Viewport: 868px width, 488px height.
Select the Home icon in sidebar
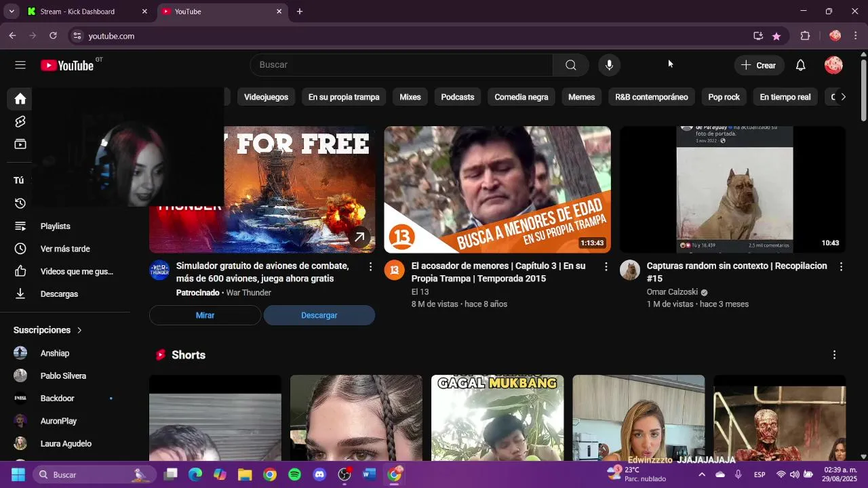(20, 99)
